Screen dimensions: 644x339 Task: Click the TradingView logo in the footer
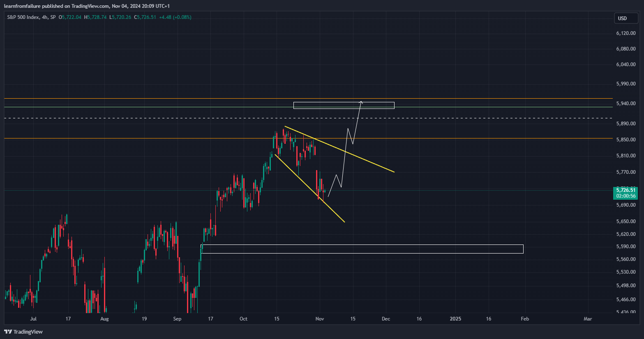click(x=23, y=332)
